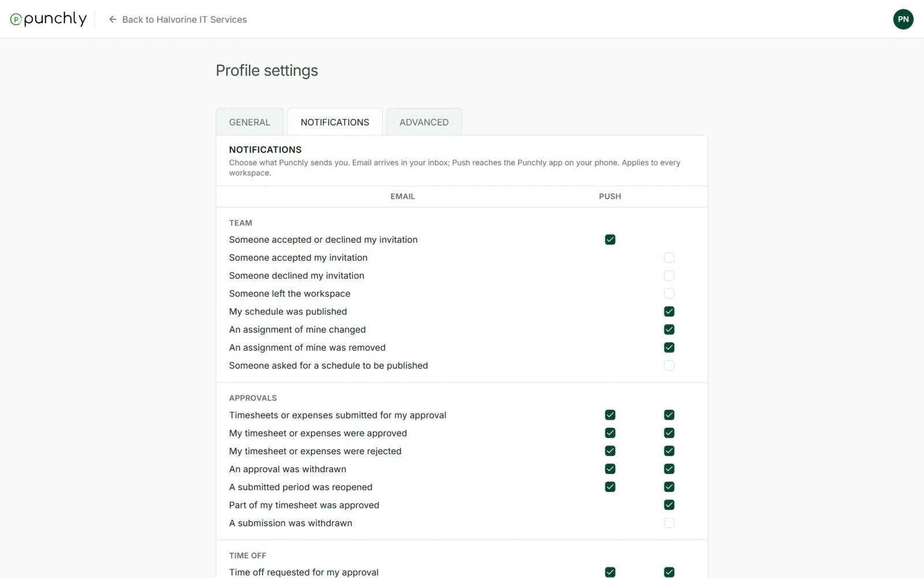This screenshot has height=578, width=924.
Task: Click the TIME OFF section label
Action: pos(247,555)
